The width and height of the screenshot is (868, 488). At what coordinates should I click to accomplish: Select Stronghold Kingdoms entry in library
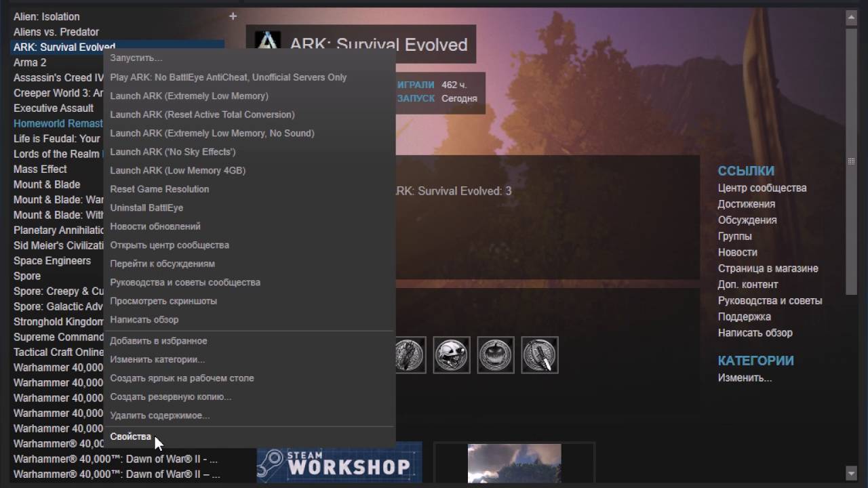coord(58,321)
